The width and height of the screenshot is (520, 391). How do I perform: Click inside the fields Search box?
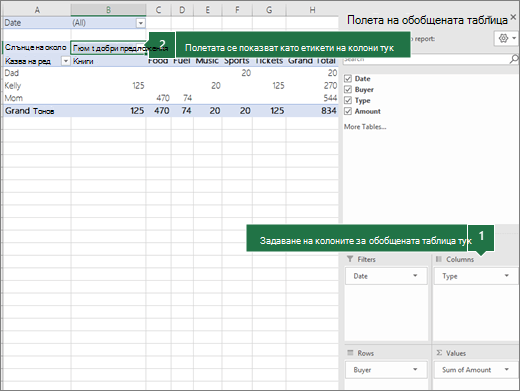427,59
